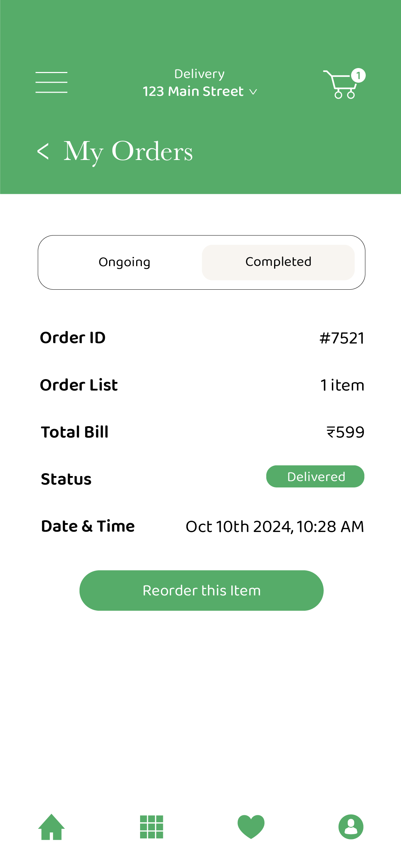Open the user profile
Image resolution: width=401 pixels, height=868 pixels.
[x=351, y=827]
